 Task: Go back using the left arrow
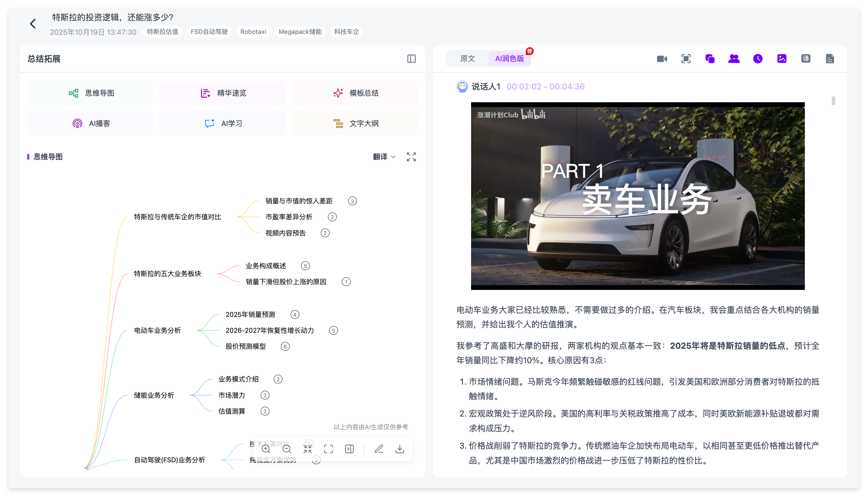point(33,24)
